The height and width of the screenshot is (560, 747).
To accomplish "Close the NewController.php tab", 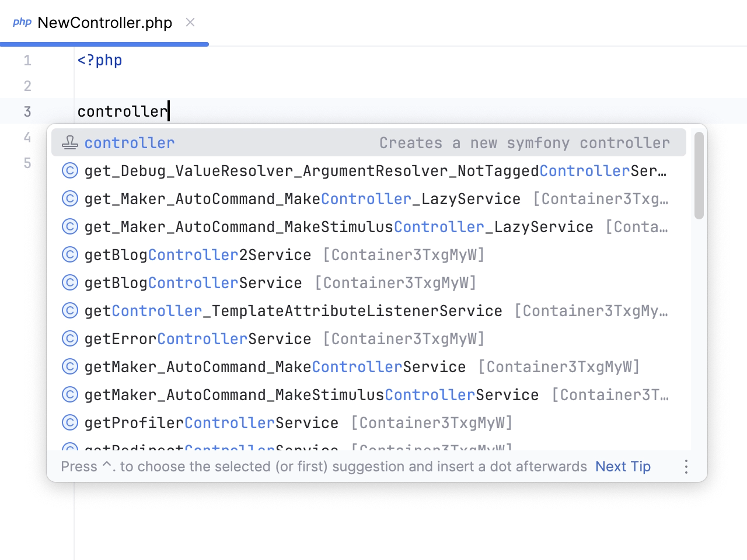I will pyautogui.click(x=190, y=22).
